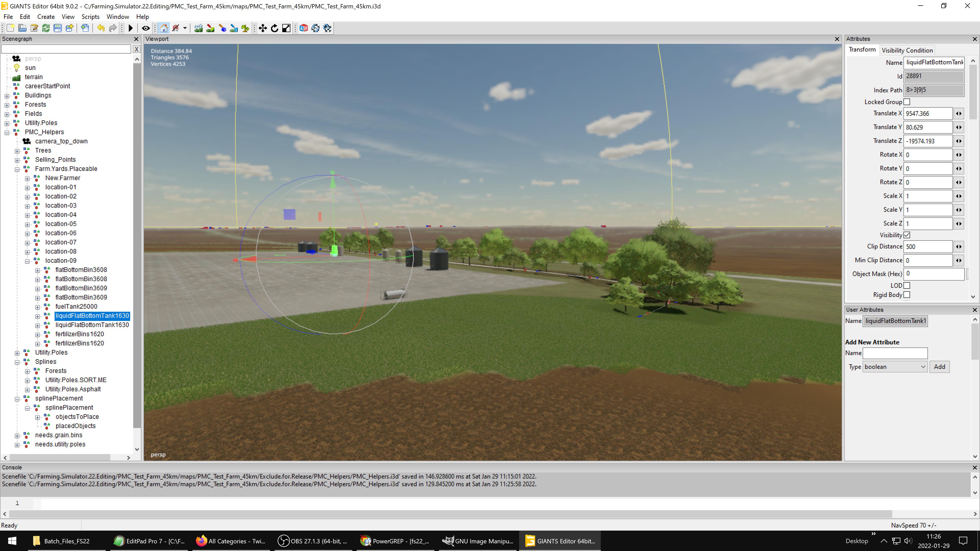Select the foliage paint mode tool
The width and height of the screenshot is (980, 551).
tap(245, 28)
